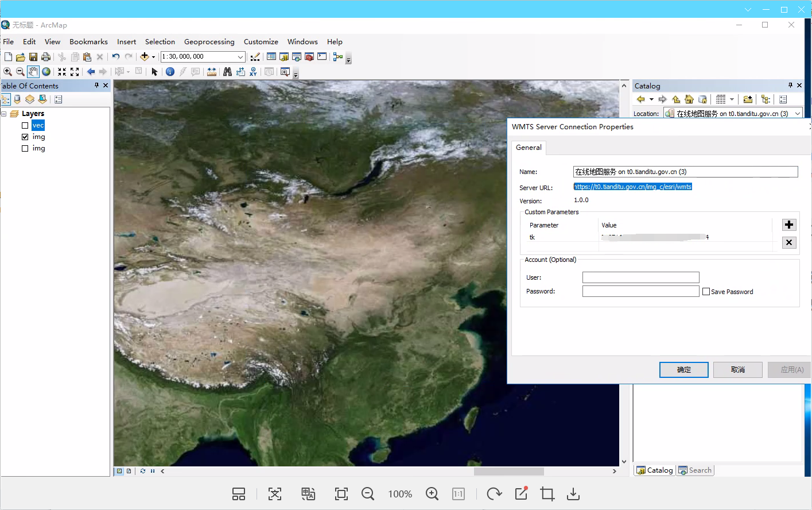
Task: Open the Go To XY tool
Action: [x=253, y=72]
